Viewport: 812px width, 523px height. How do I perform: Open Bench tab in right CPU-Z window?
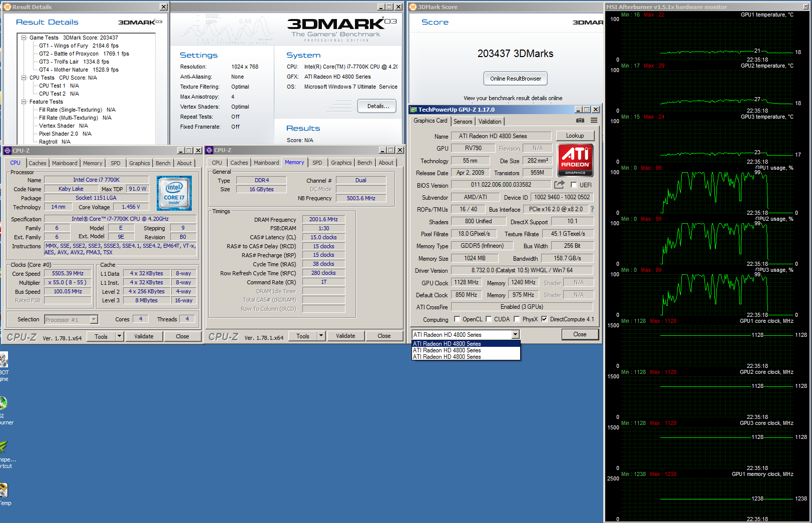point(365,163)
